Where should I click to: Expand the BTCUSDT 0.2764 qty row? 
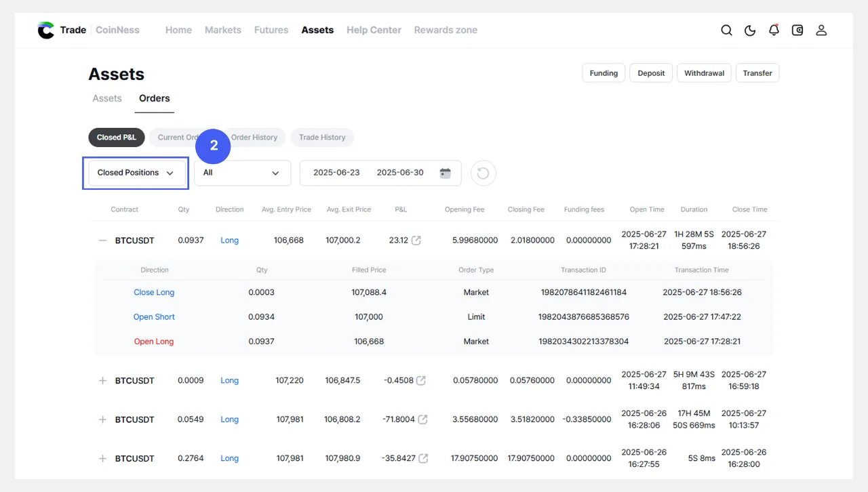102,459
